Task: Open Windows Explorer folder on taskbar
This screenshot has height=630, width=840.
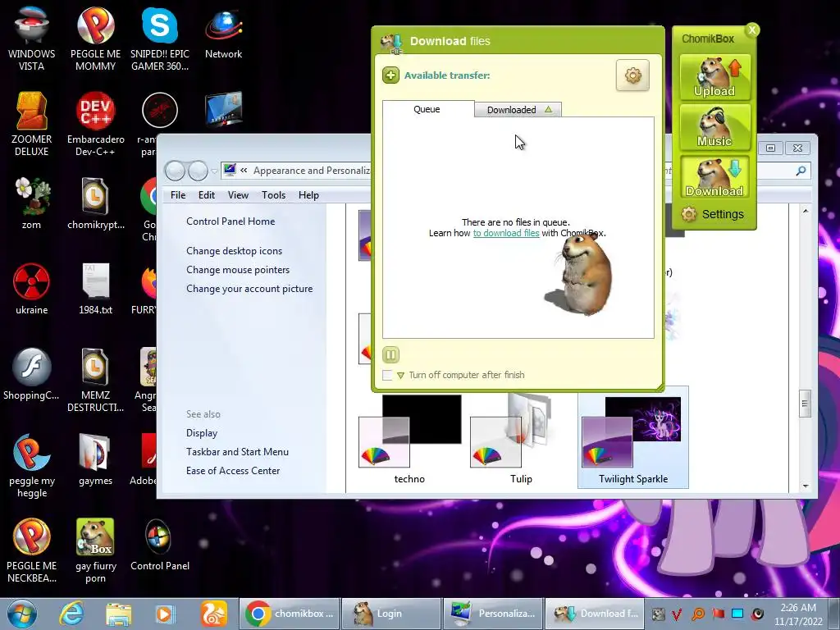Action: point(118,614)
